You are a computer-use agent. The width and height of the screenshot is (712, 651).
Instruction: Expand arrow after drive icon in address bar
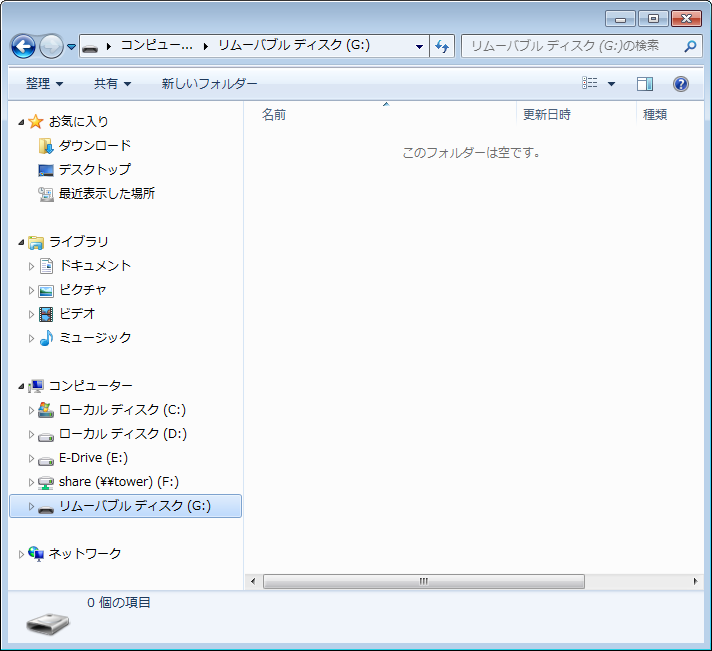pos(109,46)
